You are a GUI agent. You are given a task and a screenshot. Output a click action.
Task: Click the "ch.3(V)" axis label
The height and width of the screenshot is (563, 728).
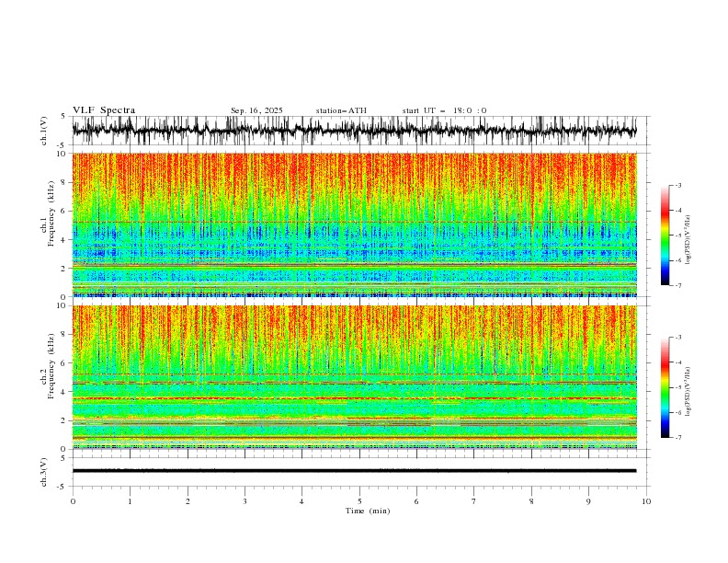pyautogui.click(x=44, y=472)
